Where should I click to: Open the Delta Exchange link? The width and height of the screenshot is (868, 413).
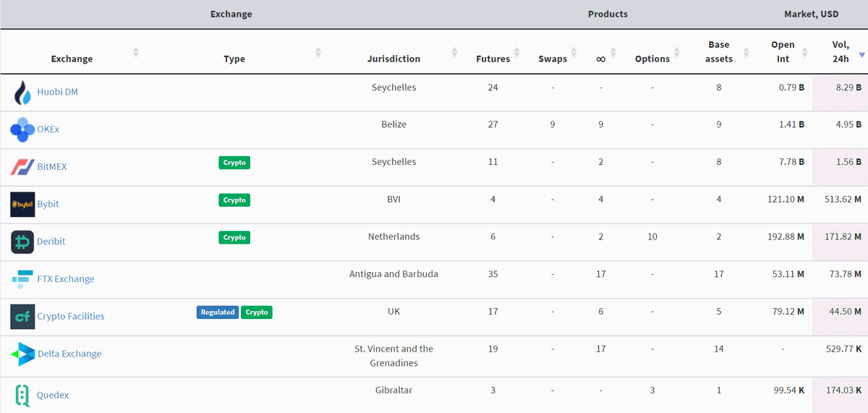(x=69, y=354)
